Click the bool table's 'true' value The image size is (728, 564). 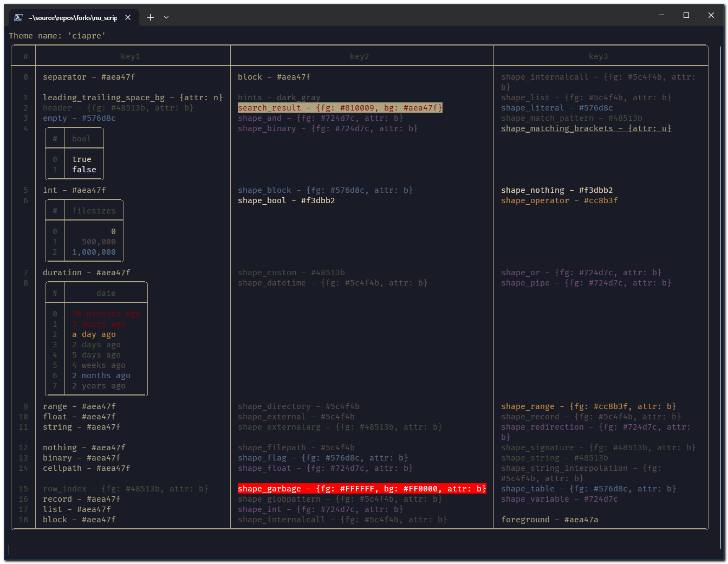(82, 159)
